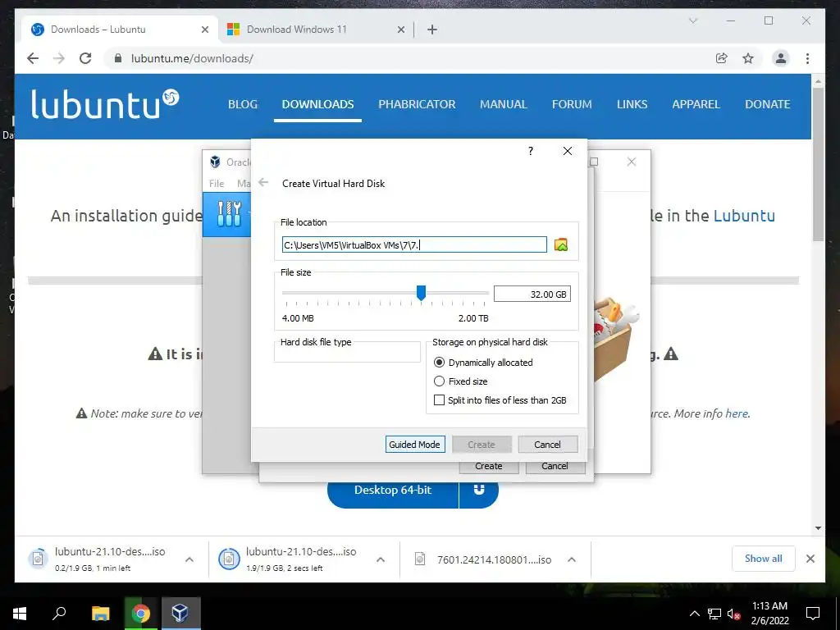Click the Lubuntu logo in the site header

click(104, 103)
